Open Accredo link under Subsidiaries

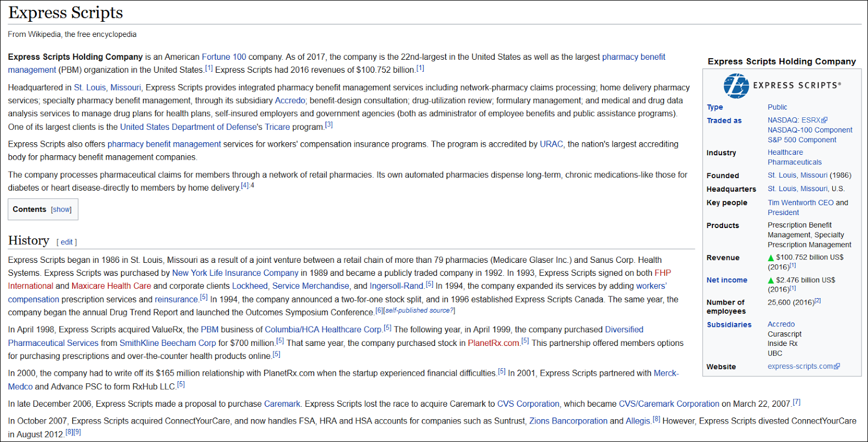point(781,324)
